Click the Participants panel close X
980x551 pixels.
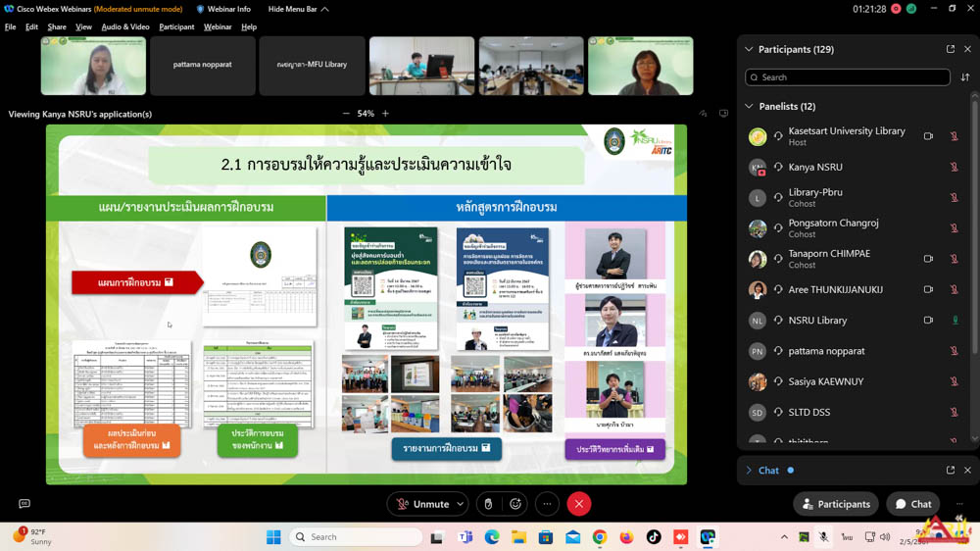click(967, 49)
